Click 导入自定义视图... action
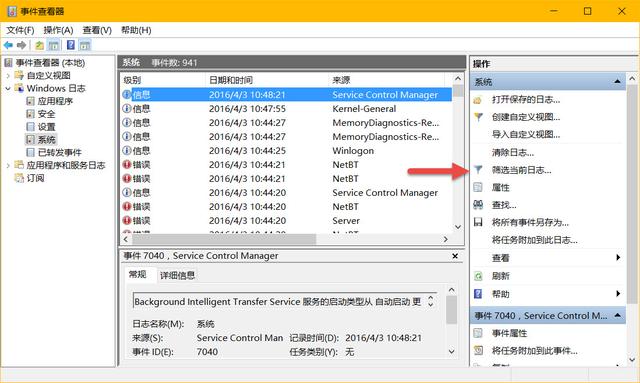Screen dimensions: 640x383 tap(526, 135)
